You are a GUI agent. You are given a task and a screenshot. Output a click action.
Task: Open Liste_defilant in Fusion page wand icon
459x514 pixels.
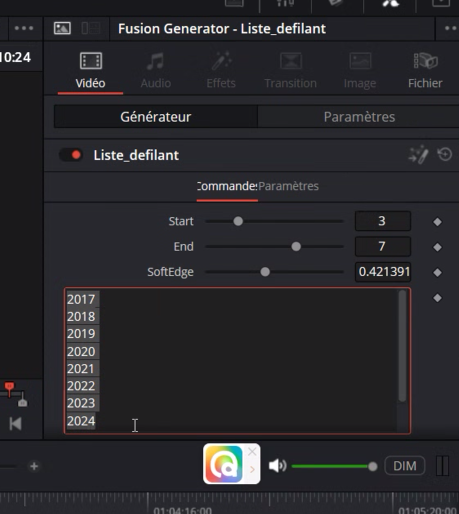point(419,155)
